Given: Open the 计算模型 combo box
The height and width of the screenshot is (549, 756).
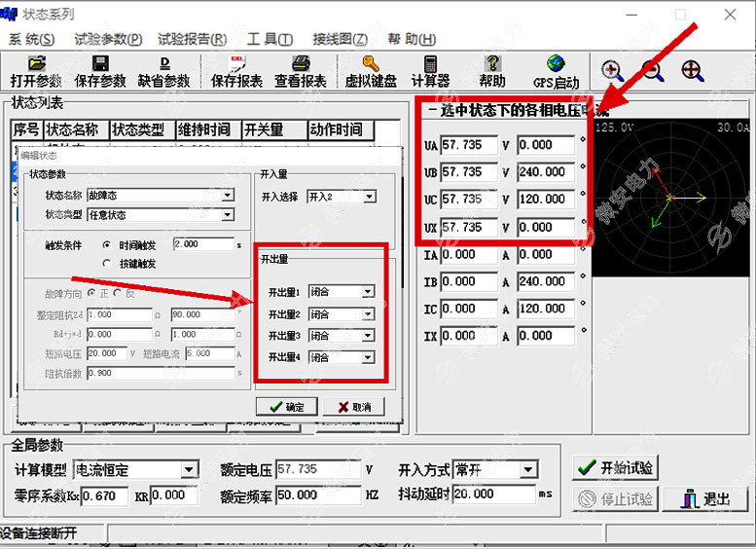Looking at the screenshot, I should click(189, 470).
